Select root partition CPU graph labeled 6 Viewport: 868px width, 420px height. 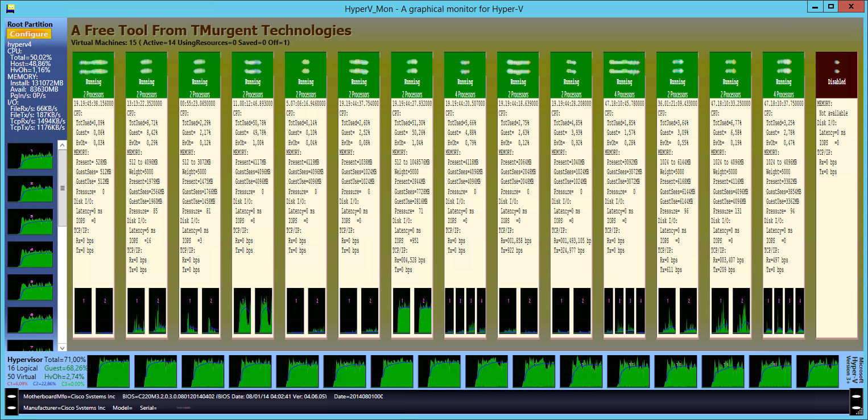[30, 320]
